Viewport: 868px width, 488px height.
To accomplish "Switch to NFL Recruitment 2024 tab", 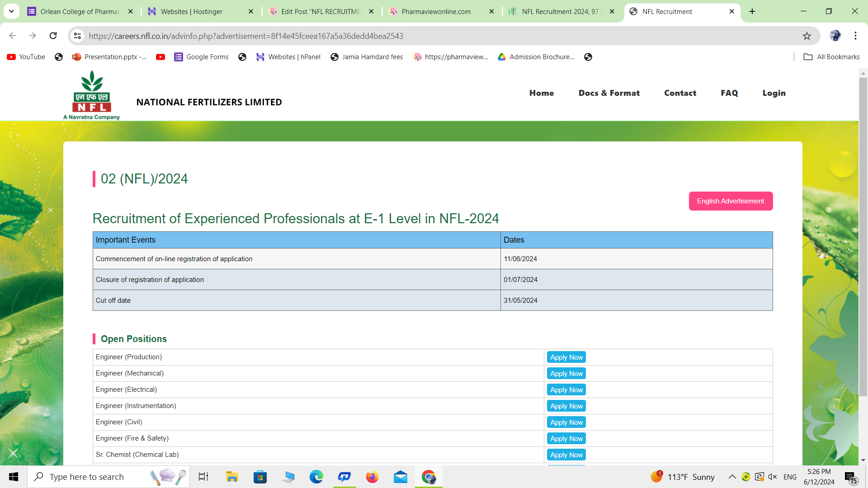I will click(x=562, y=11).
